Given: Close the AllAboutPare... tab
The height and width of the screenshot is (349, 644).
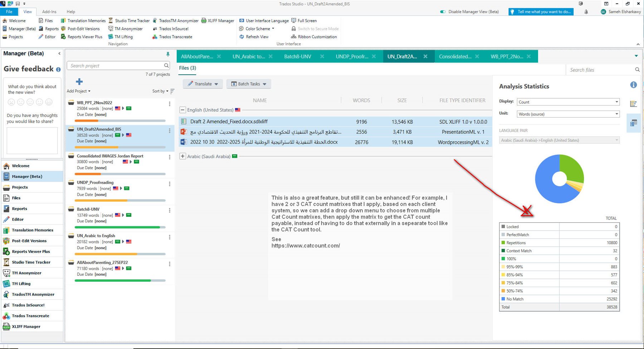Looking at the screenshot, I should tap(219, 56).
